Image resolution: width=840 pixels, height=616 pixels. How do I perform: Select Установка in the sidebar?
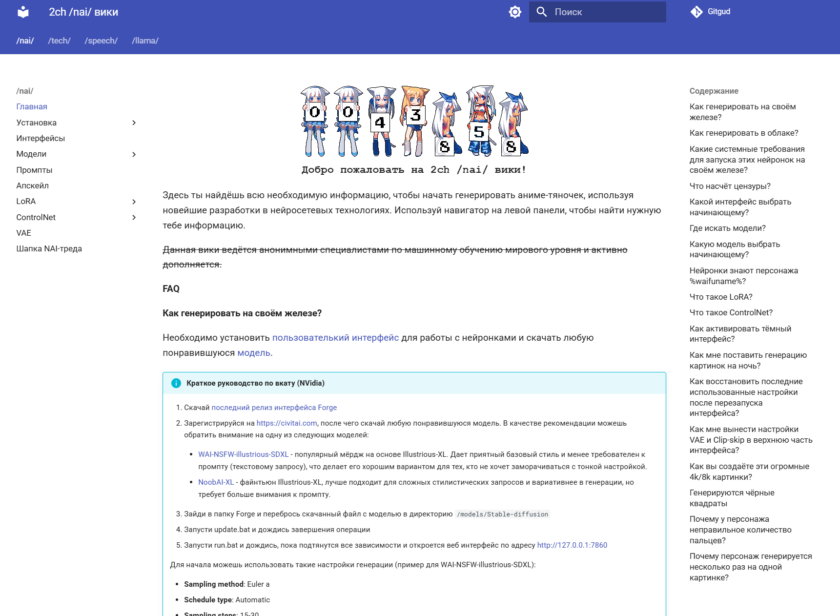[x=37, y=123]
